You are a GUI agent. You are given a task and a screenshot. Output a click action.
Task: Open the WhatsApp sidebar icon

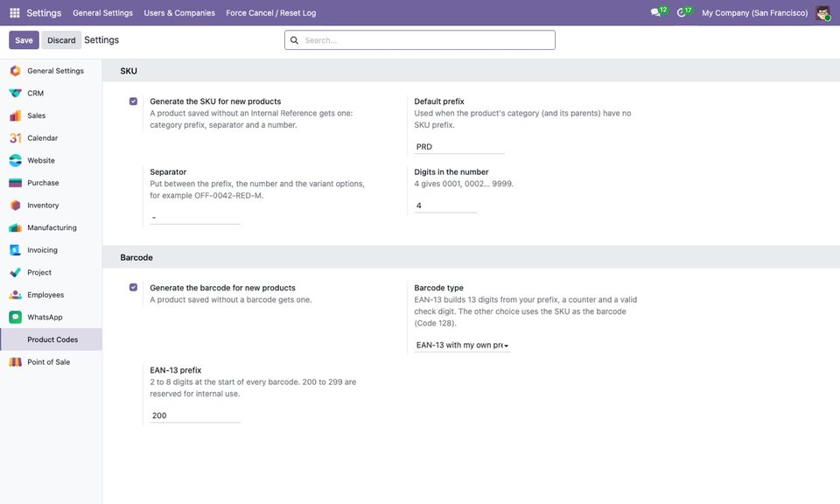point(16,317)
